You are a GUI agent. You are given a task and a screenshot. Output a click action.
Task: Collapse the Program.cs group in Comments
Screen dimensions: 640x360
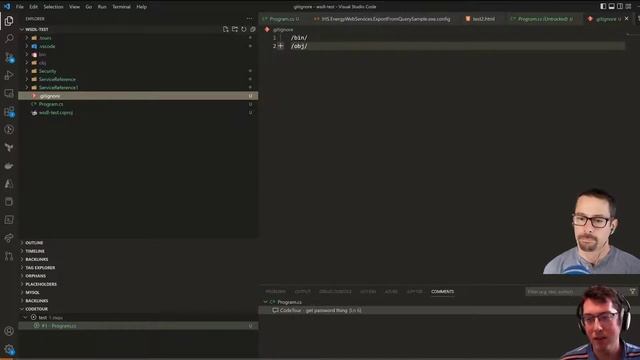click(x=265, y=302)
